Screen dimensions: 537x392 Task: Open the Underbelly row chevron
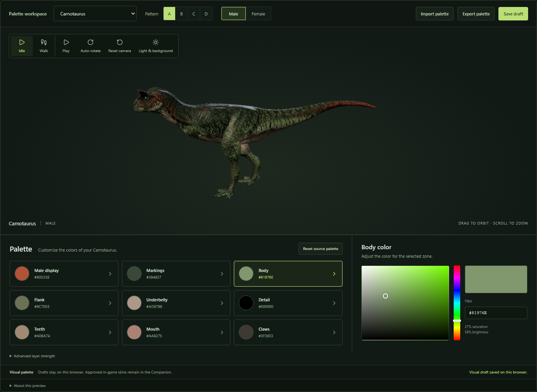coord(222,303)
